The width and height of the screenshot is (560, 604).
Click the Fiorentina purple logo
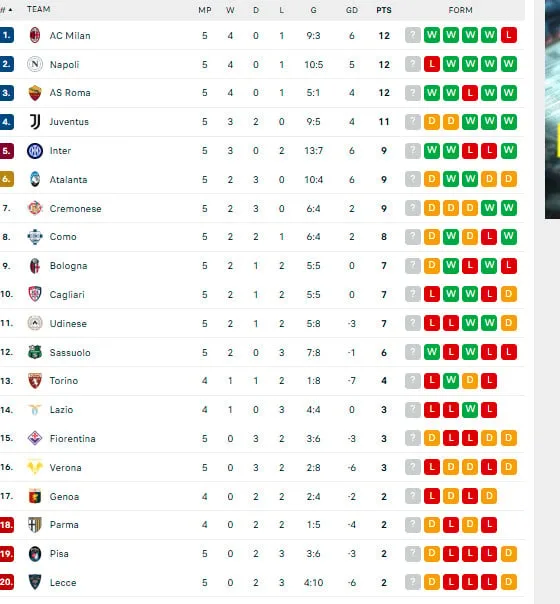35,438
